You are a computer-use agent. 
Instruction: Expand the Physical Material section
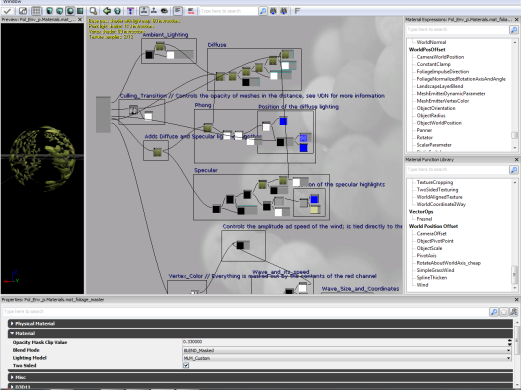point(260,324)
